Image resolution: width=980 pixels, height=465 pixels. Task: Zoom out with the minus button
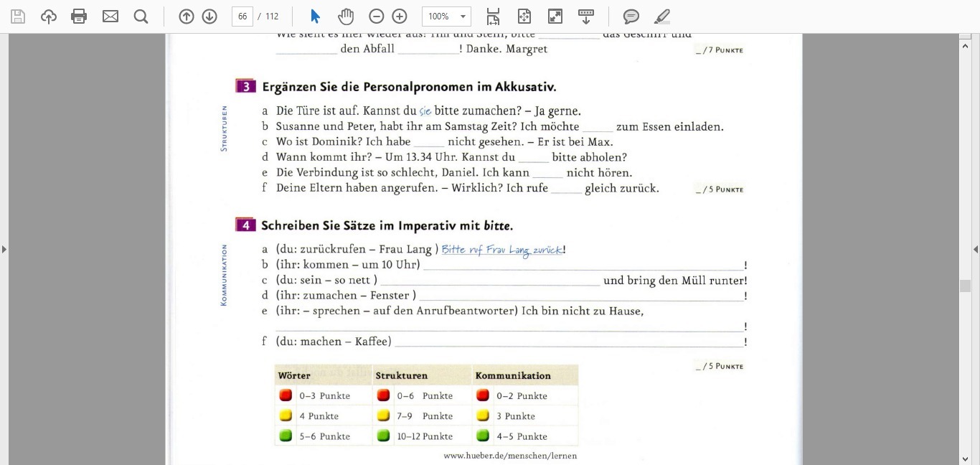377,17
